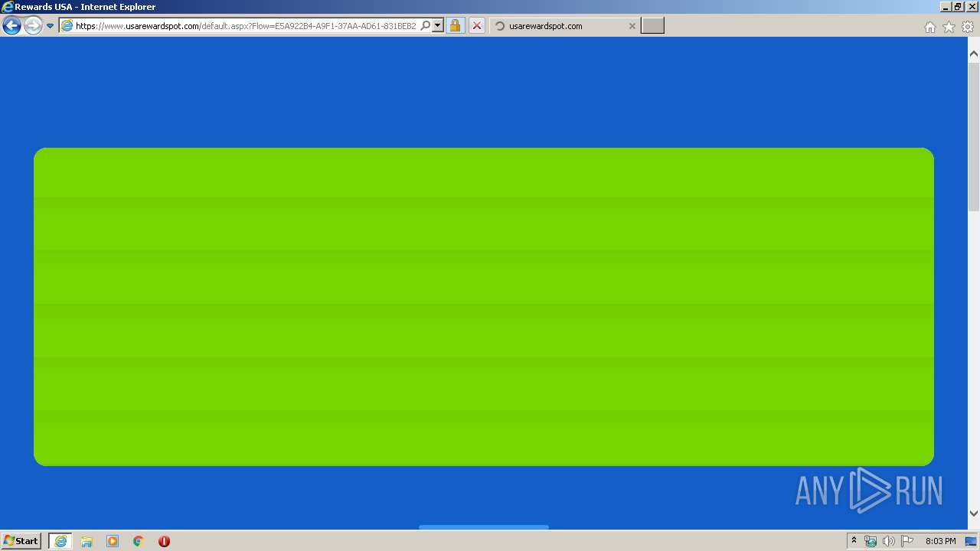980x551 pixels.
Task: Click the scrollbar up arrow
Action: [x=974, y=54]
